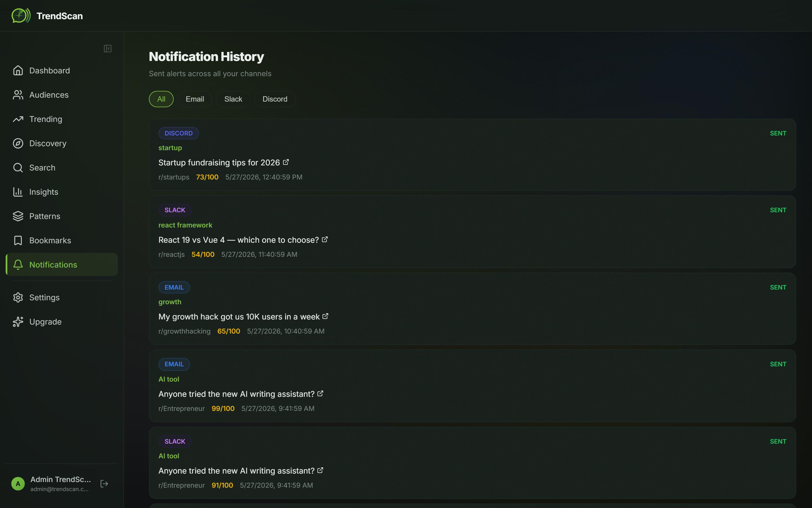Open external link on EMAIL AI writing assistant
The height and width of the screenshot is (508, 812).
[321, 393]
